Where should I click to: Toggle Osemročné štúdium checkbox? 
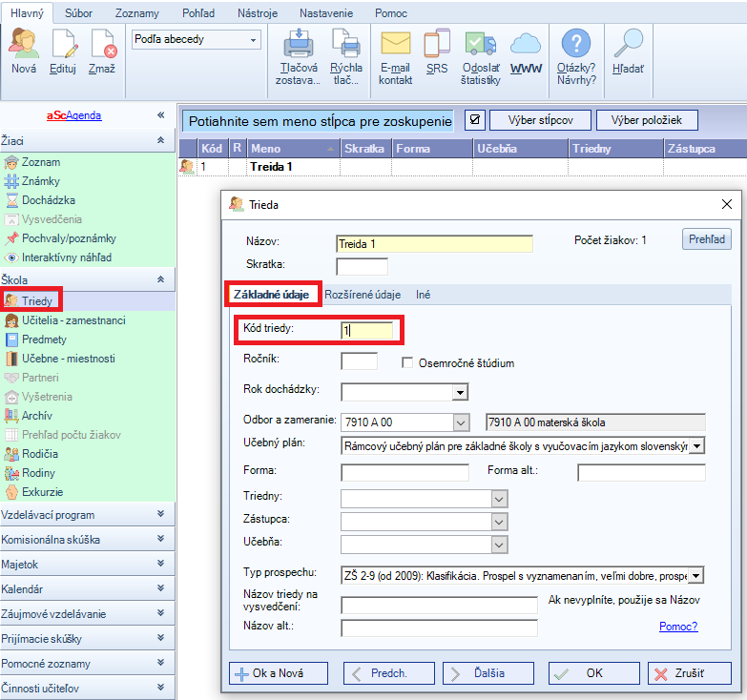[407, 362]
